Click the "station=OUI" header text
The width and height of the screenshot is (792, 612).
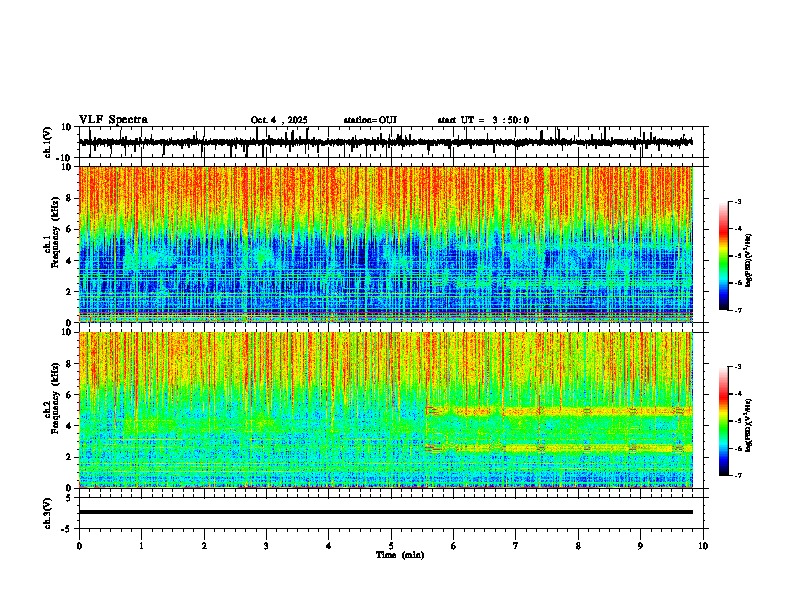pyautogui.click(x=370, y=120)
